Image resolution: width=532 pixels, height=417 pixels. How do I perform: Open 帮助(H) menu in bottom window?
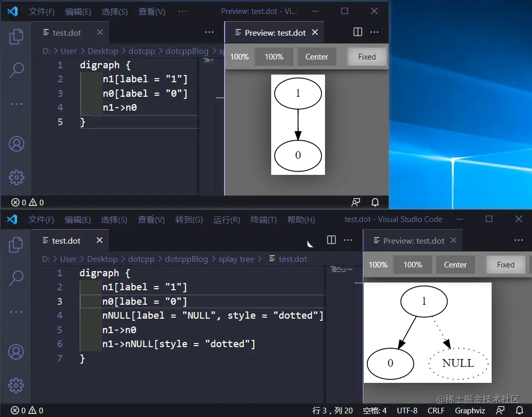pyautogui.click(x=301, y=219)
